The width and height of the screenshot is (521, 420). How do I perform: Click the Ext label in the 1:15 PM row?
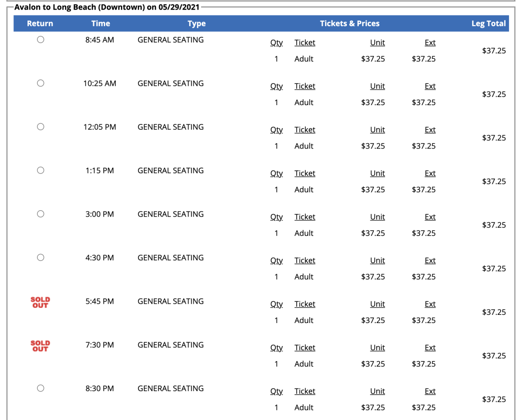point(430,173)
